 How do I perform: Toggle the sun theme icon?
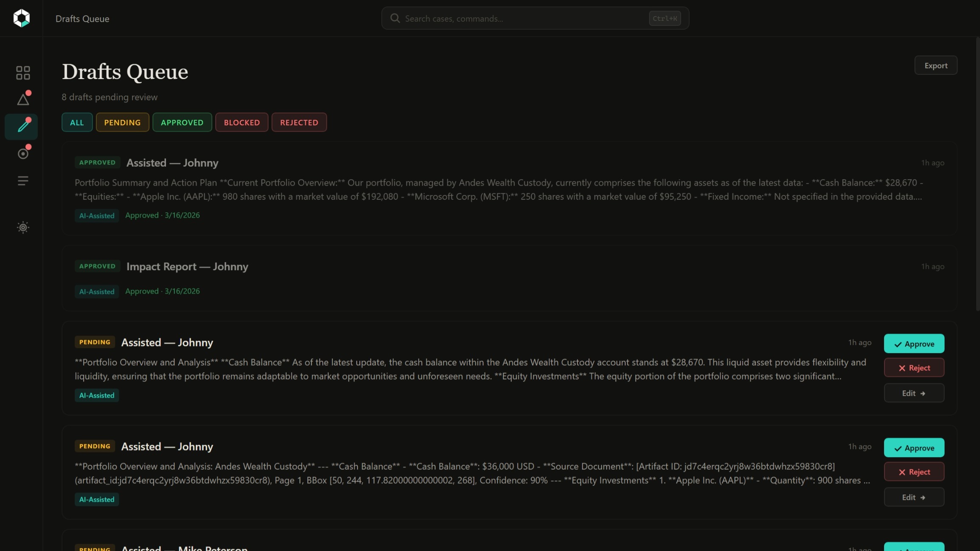tap(23, 227)
